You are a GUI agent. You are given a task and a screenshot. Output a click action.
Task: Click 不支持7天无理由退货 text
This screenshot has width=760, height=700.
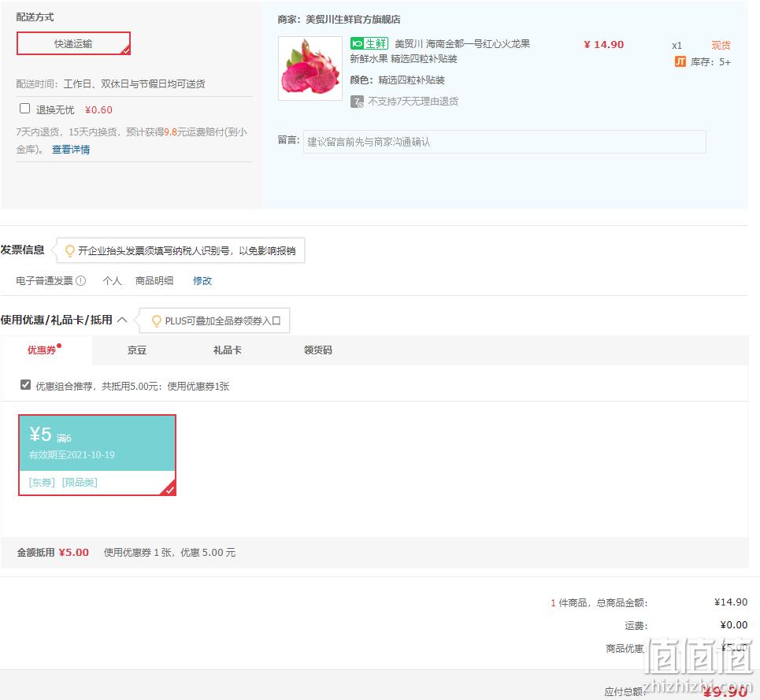pyautogui.click(x=413, y=102)
